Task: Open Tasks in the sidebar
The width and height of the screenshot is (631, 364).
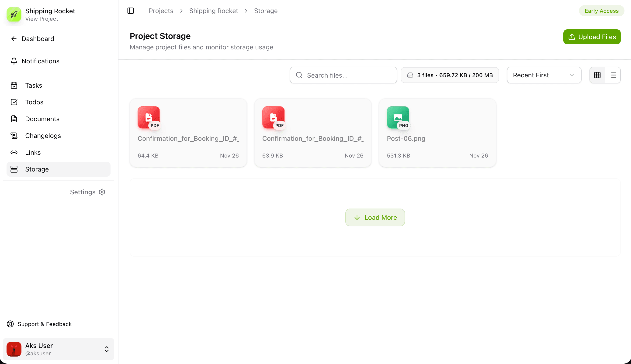Action: (x=34, y=85)
